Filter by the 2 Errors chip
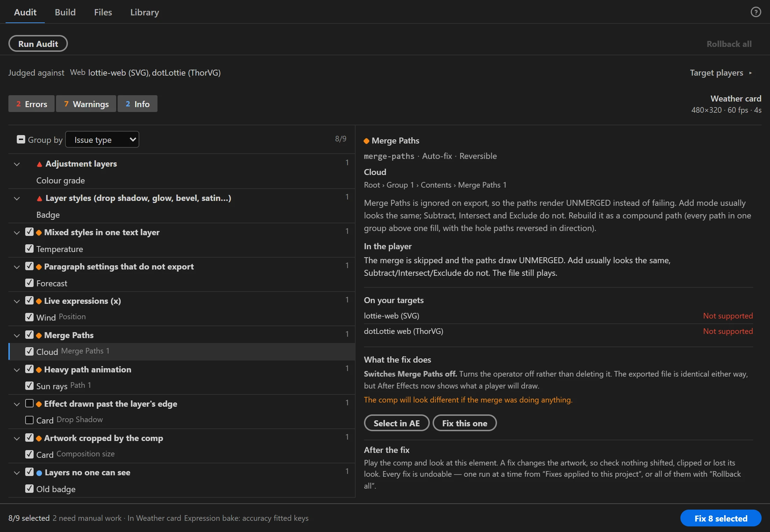Image resolution: width=770 pixels, height=532 pixels. click(31, 104)
